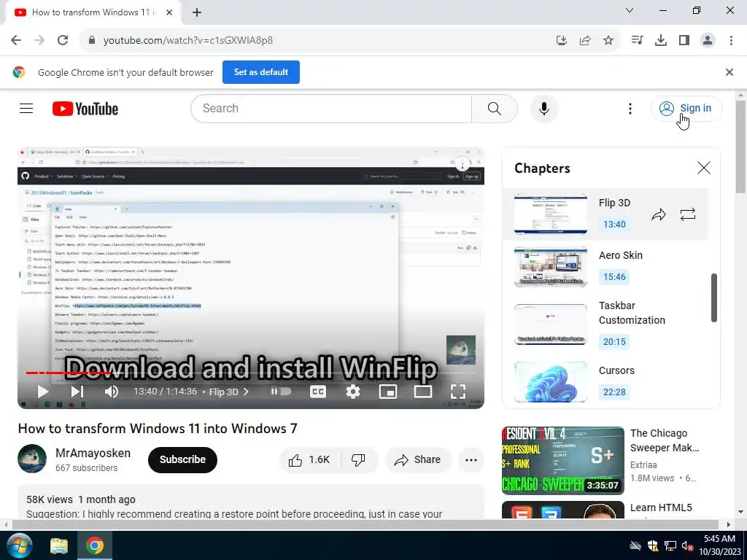Select the Cursors chapter at 22:28
747x560 pixels.
pos(614,392)
